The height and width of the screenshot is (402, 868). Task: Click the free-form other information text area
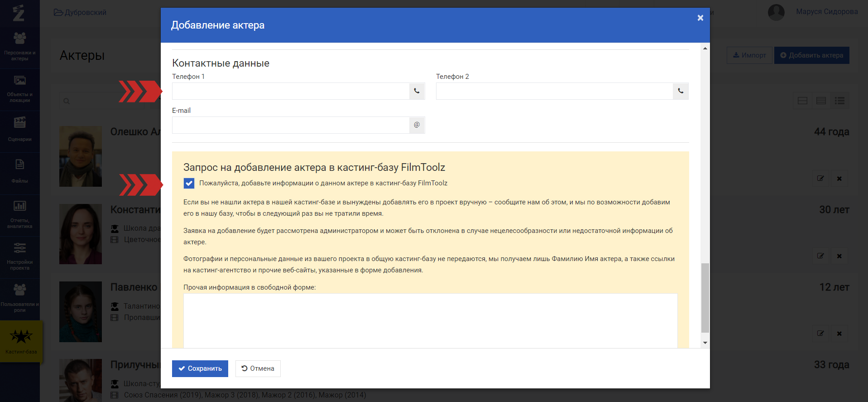pos(430,321)
